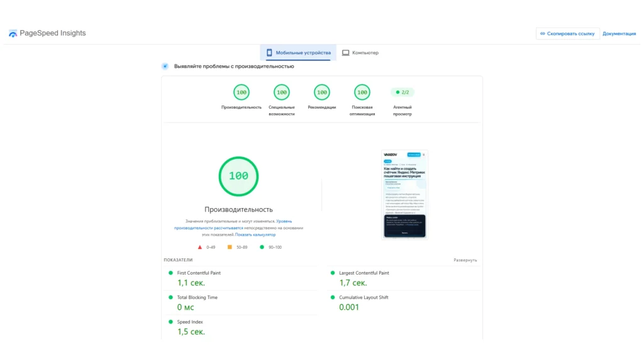Click the desktop monitor icon in tab
Image resolution: width=644 pixels, height=362 pixels.
346,53
